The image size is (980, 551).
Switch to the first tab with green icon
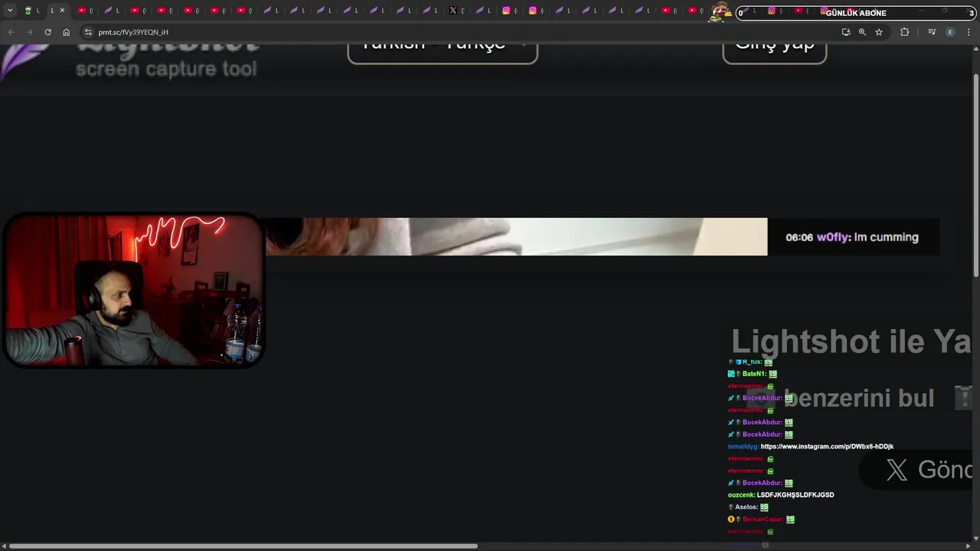[x=28, y=11]
